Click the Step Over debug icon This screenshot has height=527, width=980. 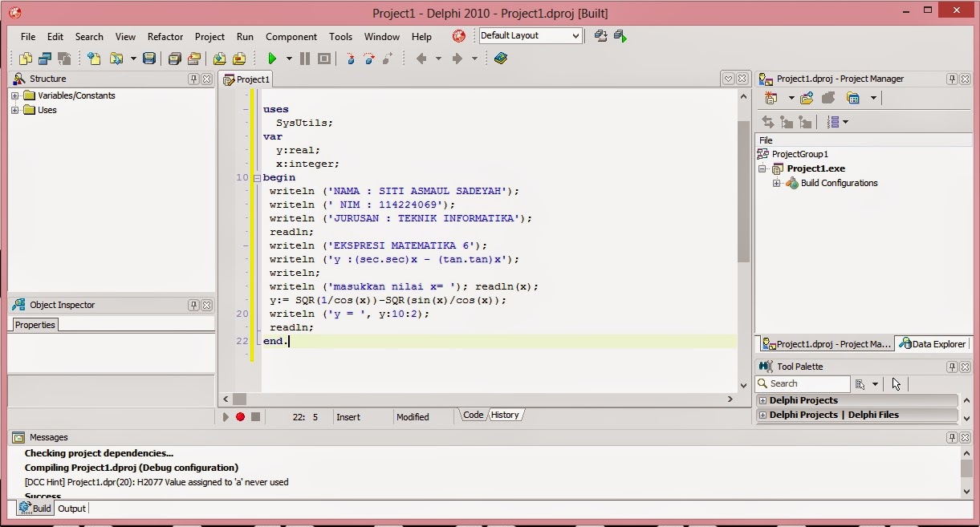tap(369, 59)
